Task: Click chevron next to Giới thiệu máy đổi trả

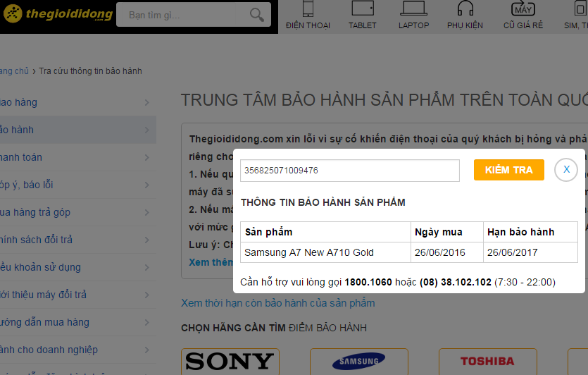Action: pyautogui.click(x=147, y=295)
